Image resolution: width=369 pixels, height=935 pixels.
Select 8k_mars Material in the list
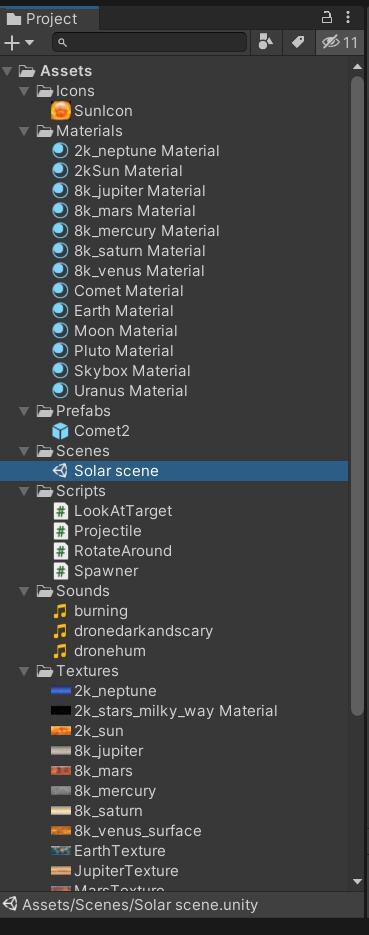[135, 211]
